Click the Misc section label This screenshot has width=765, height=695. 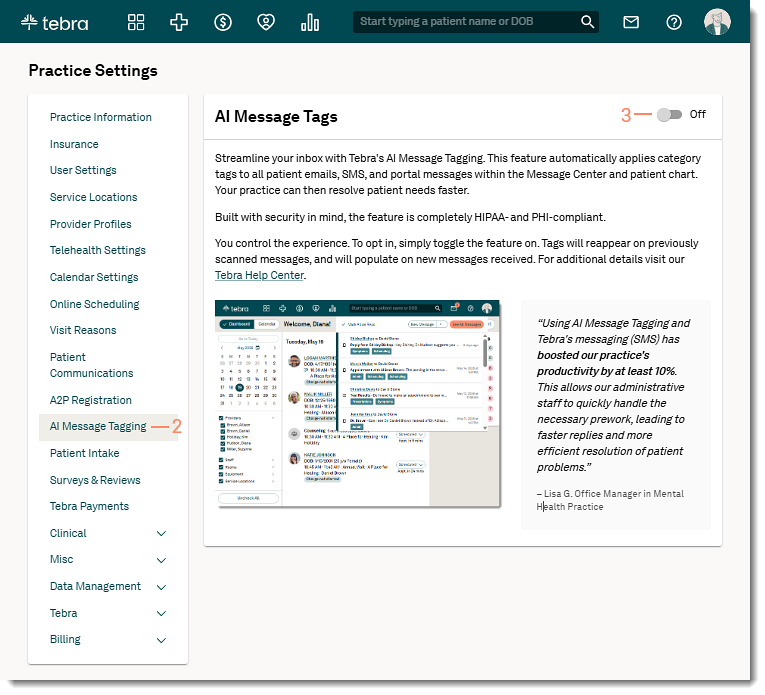61,560
